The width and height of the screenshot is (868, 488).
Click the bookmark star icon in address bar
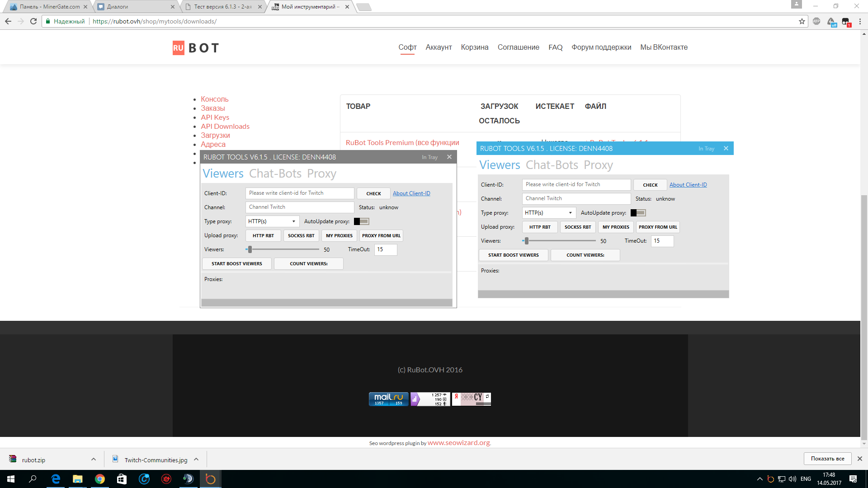pos(802,21)
